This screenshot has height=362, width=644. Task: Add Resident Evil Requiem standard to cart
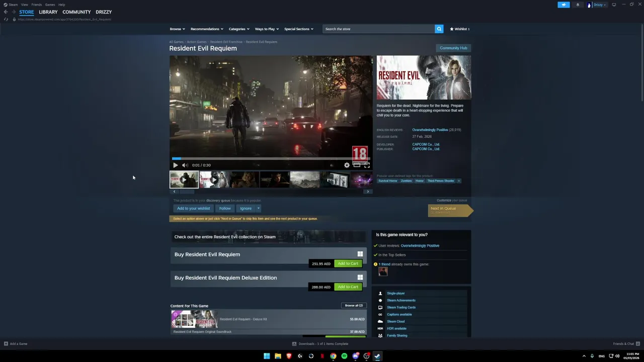coord(348,263)
